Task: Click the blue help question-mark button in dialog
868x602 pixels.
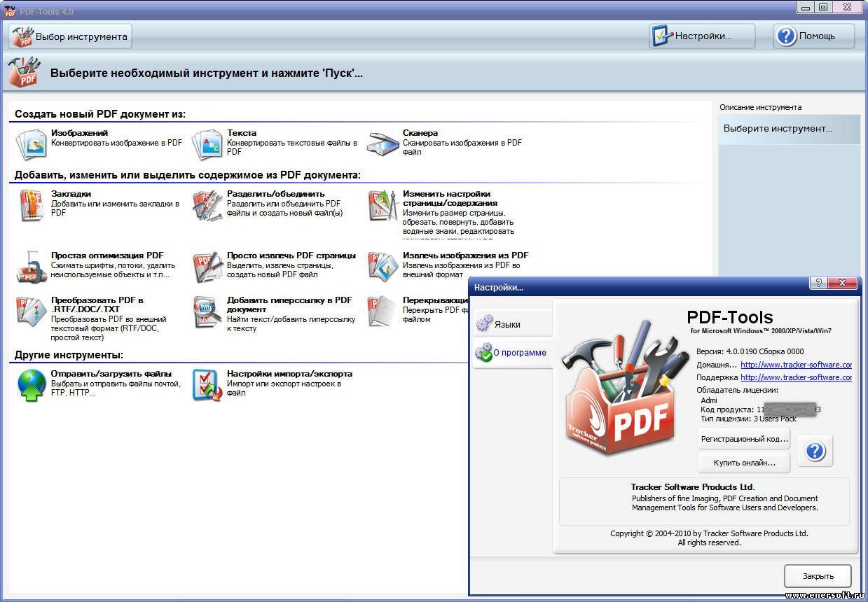Action: coord(815,451)
